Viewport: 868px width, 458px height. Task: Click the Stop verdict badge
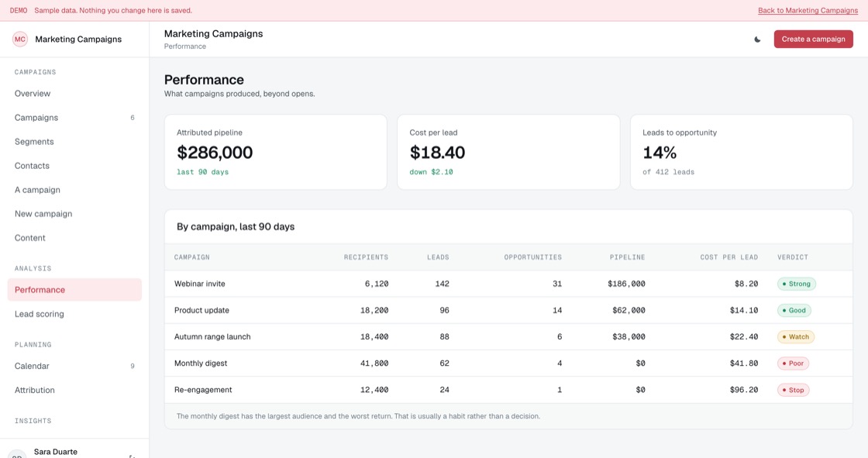point(794,390)
